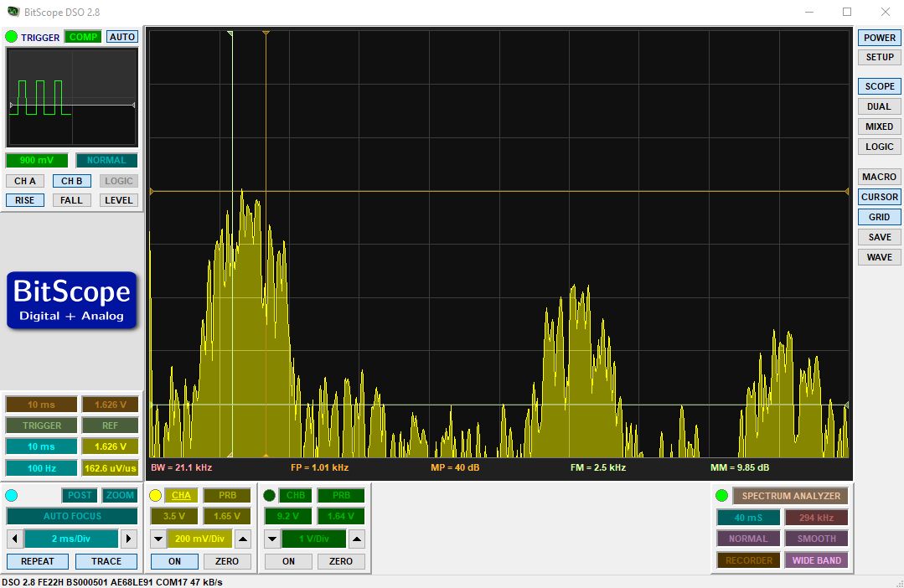This screenshot has width=904, height=588.
Task: Lower Channel B volts per division arrow
Action: (272, 539)
